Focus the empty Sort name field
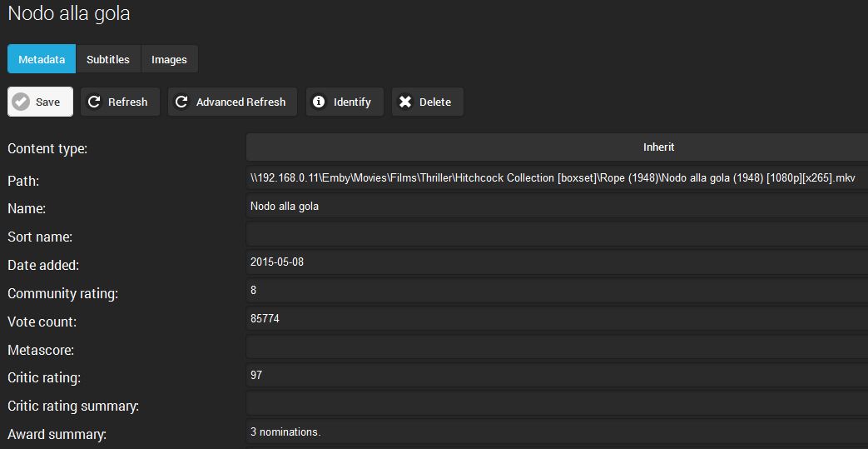Viewport: 868px width, 449px height. (x=557, y=235)
